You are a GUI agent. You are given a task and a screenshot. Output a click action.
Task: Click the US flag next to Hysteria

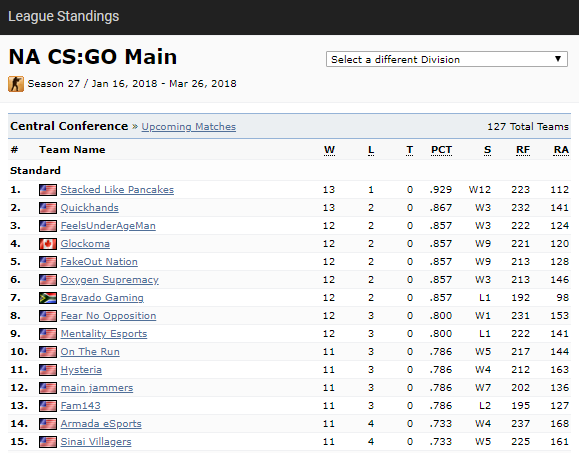[x=48, y=370]
